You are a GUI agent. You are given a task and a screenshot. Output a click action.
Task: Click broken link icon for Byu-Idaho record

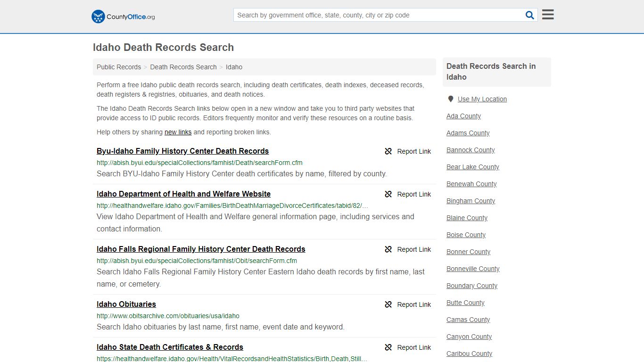[x=388, y=151]
